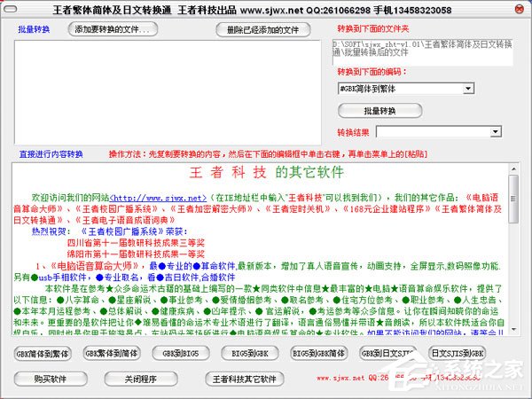Click 关闭程序 button
532x399 pixels.
(x=141, y=379)
